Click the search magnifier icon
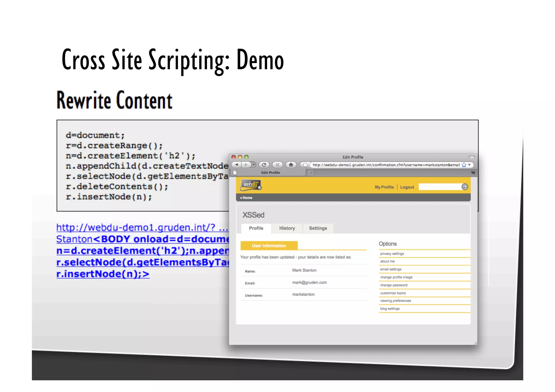555x392 pixels. coord(464,187)
